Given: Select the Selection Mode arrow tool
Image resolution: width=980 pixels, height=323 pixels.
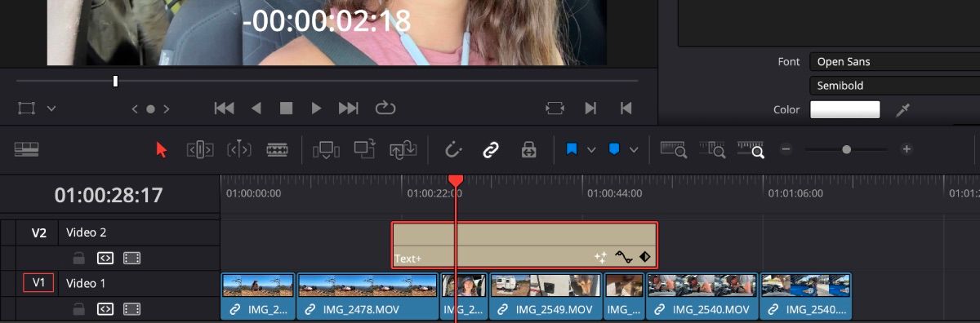Looking at the screenshot, I should (x=161, y=149).
